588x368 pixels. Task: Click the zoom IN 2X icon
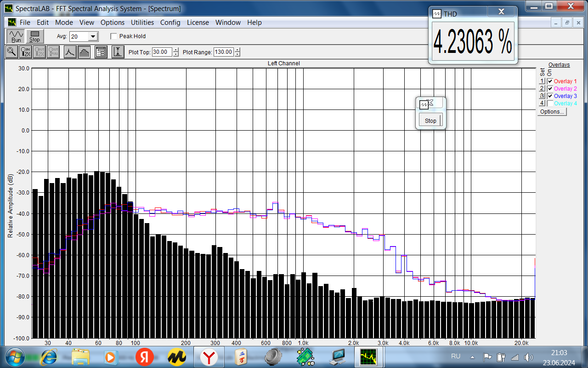(26, 52)
